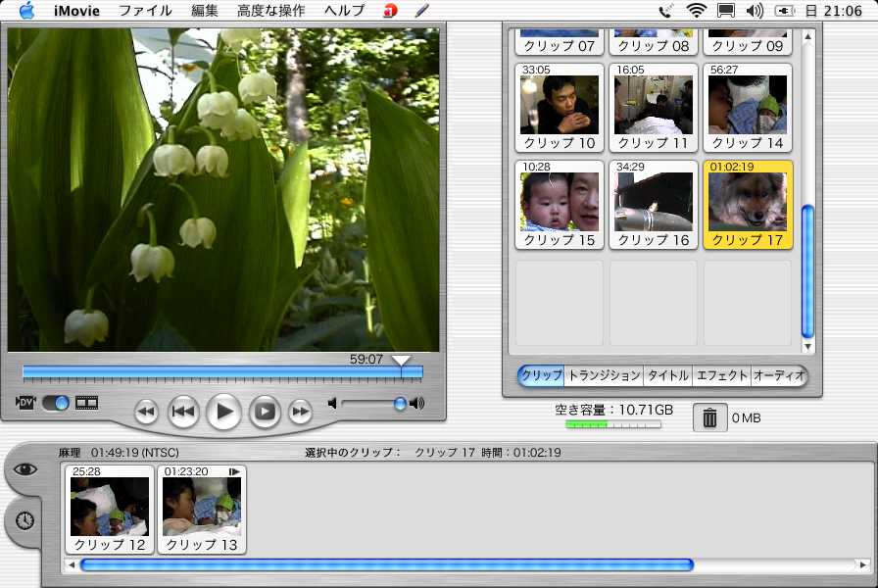Switch to the clip viewer eye tab
The image size is (878, 588).
(x=24, y=469)
